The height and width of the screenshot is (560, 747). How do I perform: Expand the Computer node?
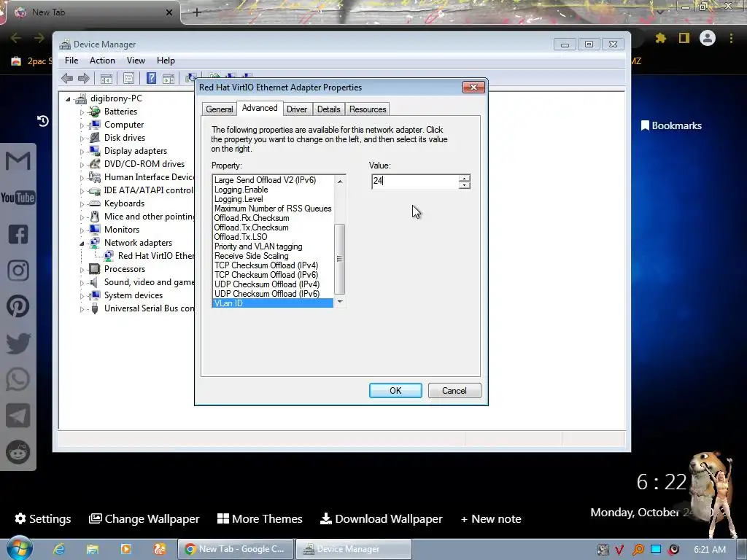tap(82, 125)
